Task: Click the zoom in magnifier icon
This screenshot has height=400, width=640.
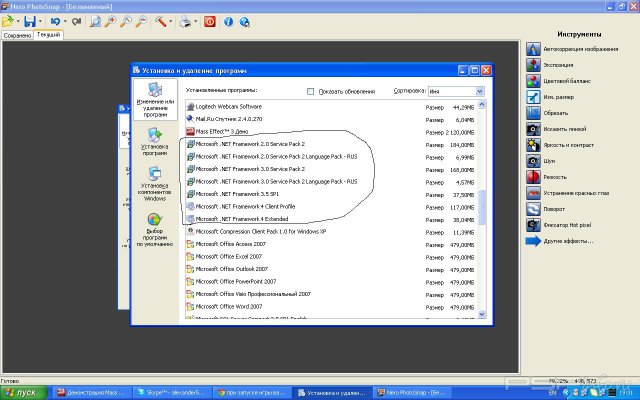Action: 110,20
